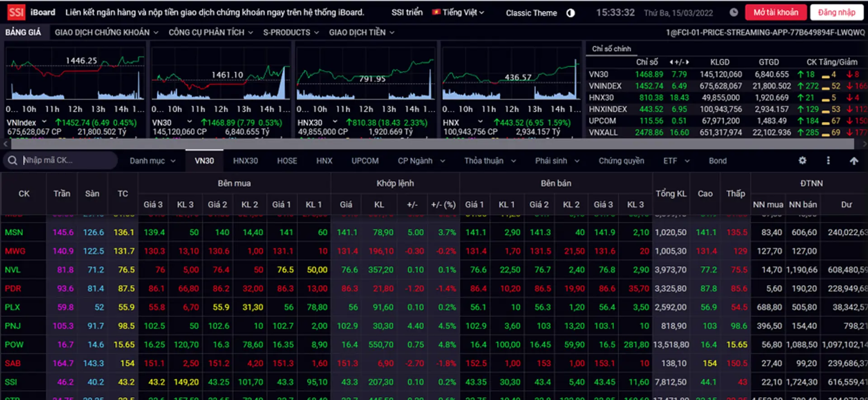Switch to the HNX30 price board tab
This screenshot has width=868, height=400.
coord(245,161)
